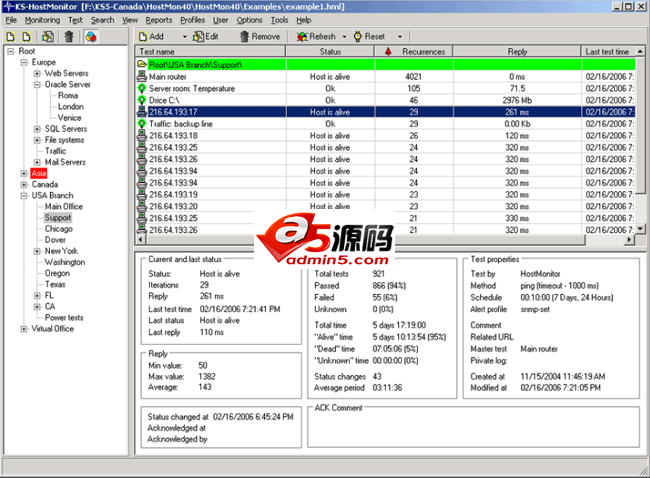Open the Monitoring menu
The height and width of the screenshot is (478, 650).
[x=42, y=20]
